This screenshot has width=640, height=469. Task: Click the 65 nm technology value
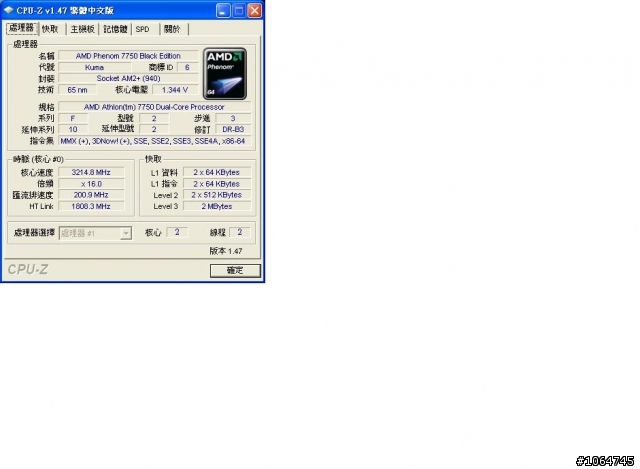(78, 90)
